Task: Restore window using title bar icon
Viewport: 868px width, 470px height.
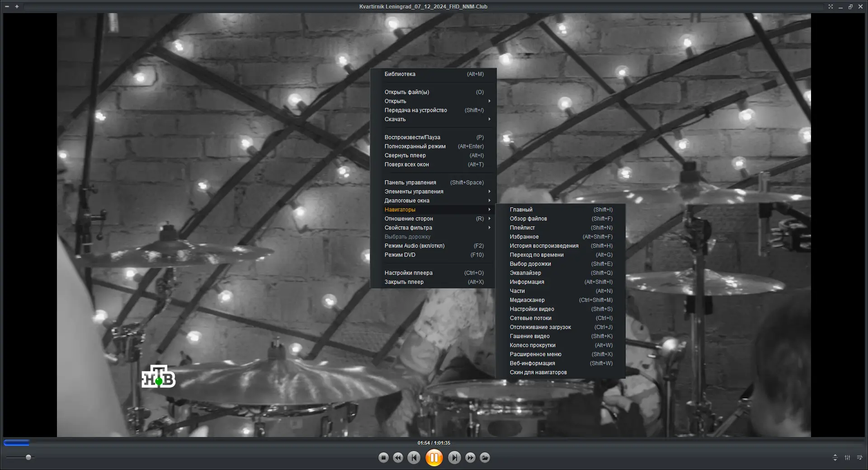Action: pyautogui.click(x=850, y=6)
